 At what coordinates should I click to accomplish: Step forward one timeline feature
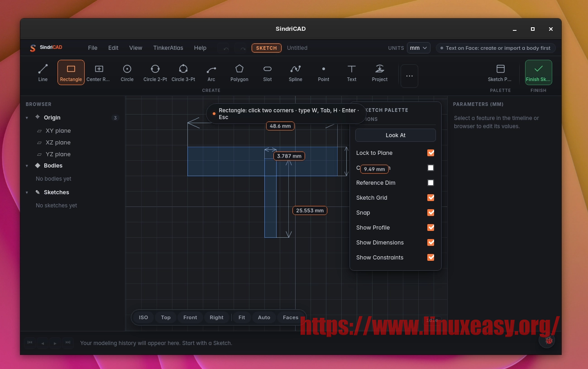tap(55, 343)
